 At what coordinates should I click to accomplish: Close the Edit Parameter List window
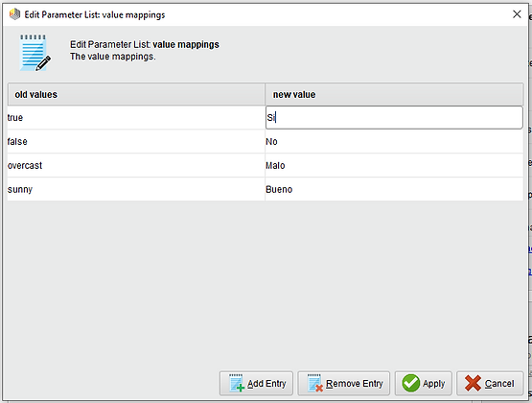coord(517,14)
